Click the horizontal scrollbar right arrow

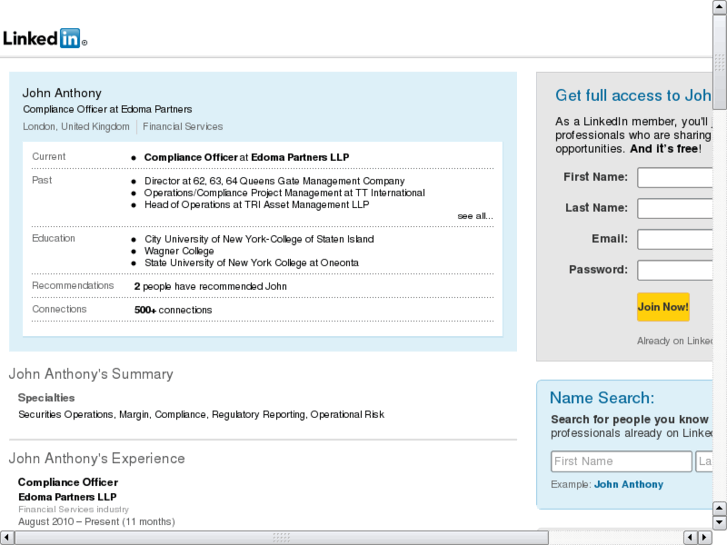(706, 538)
